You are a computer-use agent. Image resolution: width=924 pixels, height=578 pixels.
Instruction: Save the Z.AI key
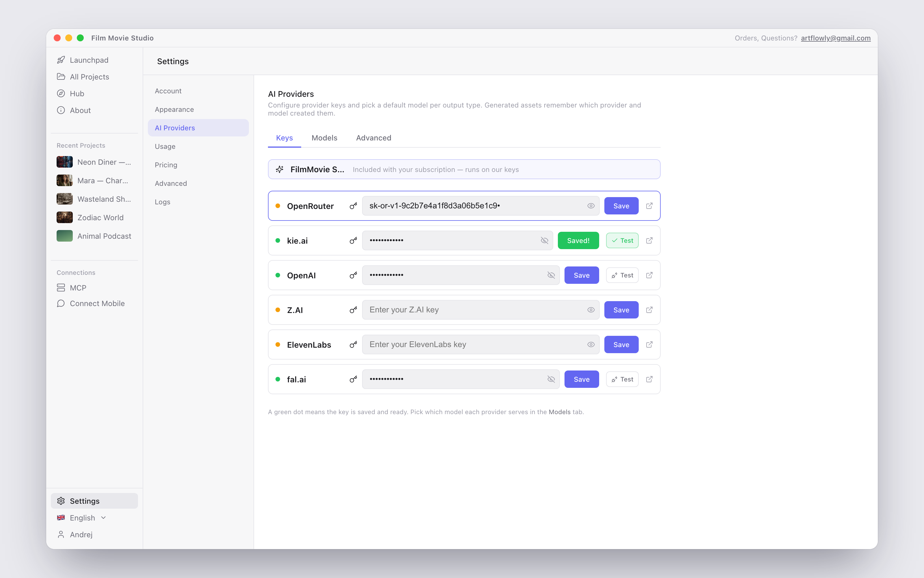(x=621, y=310)
